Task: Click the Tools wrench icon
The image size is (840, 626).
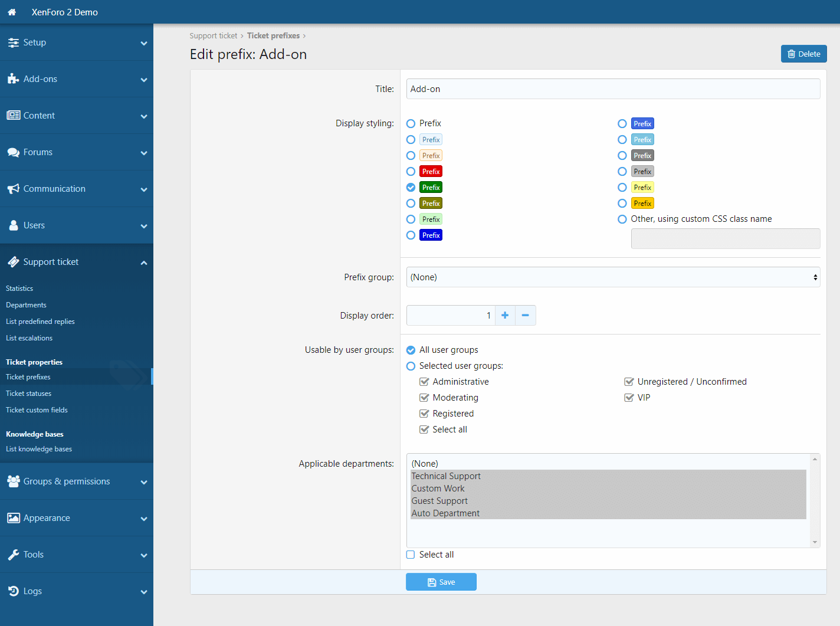Action: (x=13, y=555)
